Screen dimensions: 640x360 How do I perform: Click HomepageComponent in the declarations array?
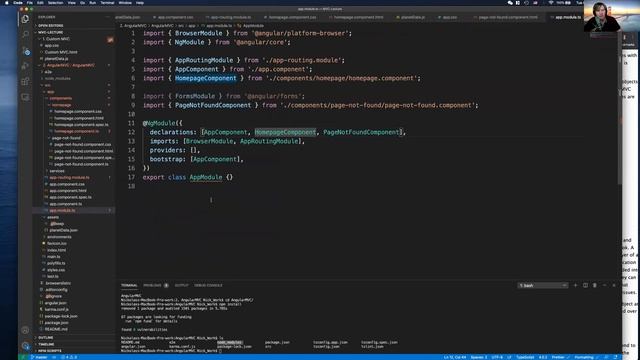coord(285,132)
